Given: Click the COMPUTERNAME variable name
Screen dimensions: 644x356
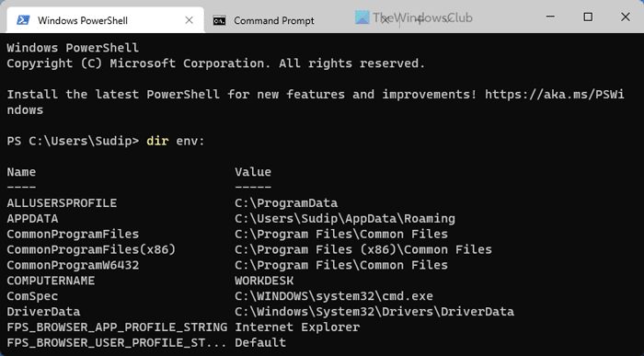Looking at the screenshot, I should pyautogui.click(x=51, y=281).
